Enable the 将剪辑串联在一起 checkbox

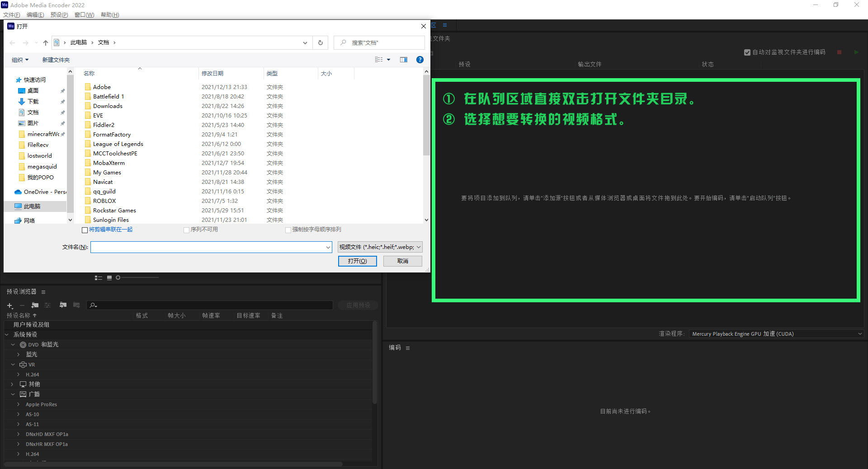(x=85, y=230)
